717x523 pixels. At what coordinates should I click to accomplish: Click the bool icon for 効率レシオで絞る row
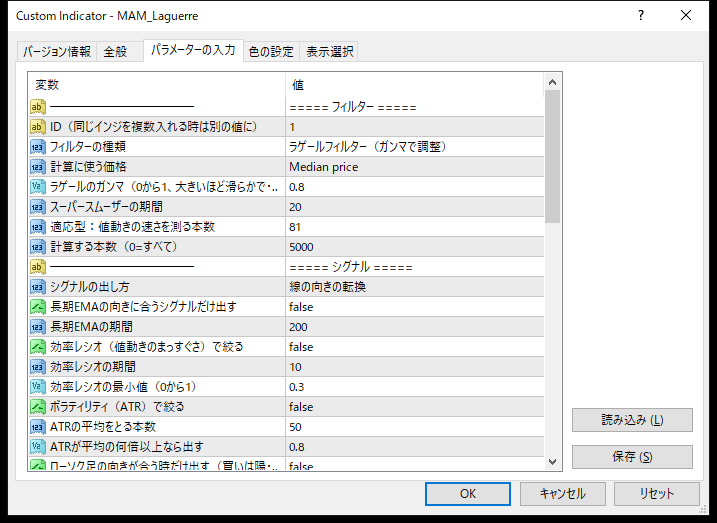(x=38, y=347)
